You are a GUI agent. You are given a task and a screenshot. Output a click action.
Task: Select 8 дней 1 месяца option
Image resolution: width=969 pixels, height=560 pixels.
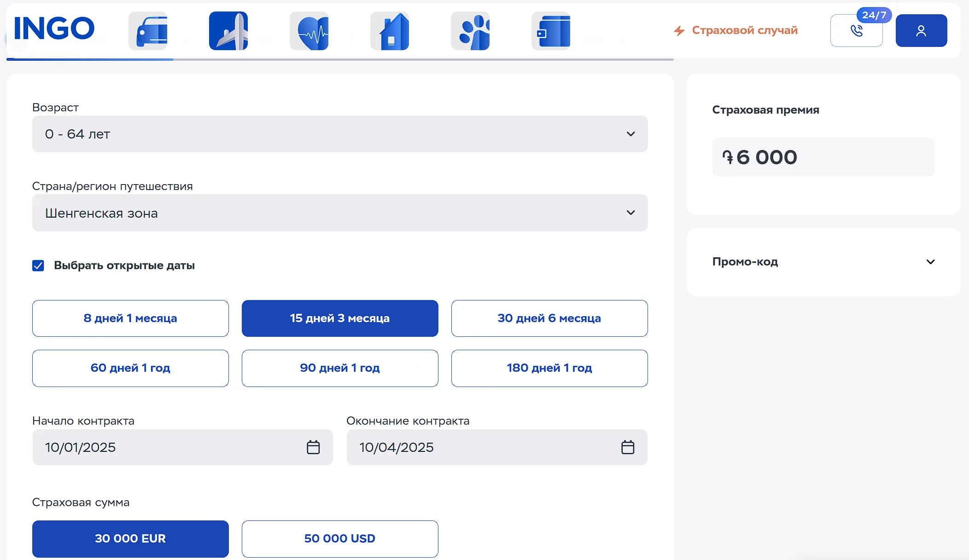(130, 318)
